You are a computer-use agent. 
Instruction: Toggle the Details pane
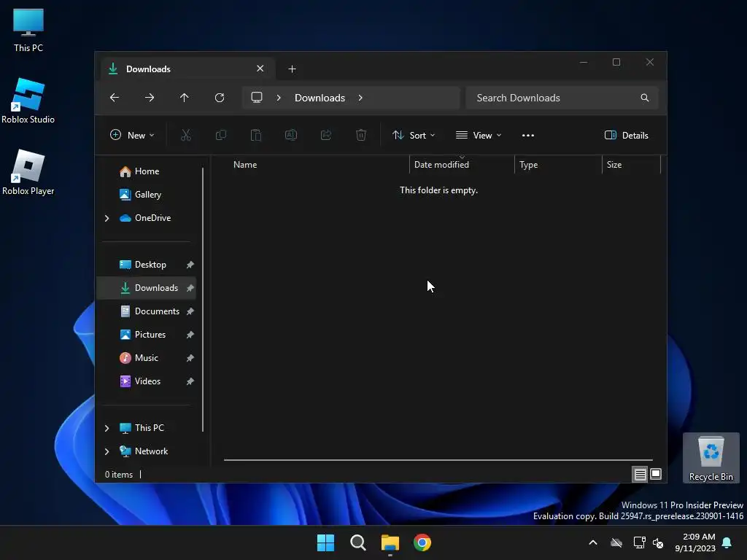click(x=626, y=135)
